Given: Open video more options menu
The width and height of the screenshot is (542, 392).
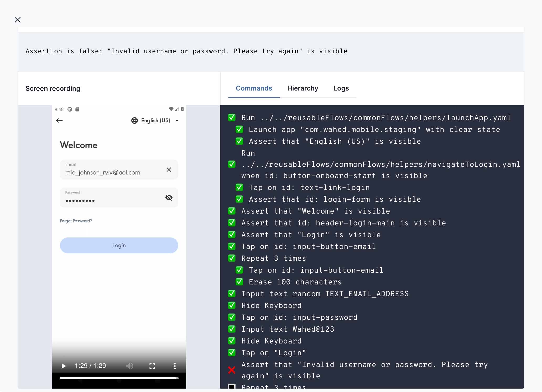Looking at the screenshot, I should pyautogui.click(x=175, y=366).
